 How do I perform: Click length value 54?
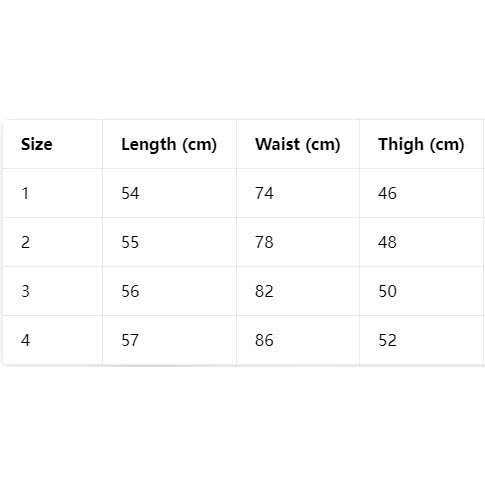(130, 193)
